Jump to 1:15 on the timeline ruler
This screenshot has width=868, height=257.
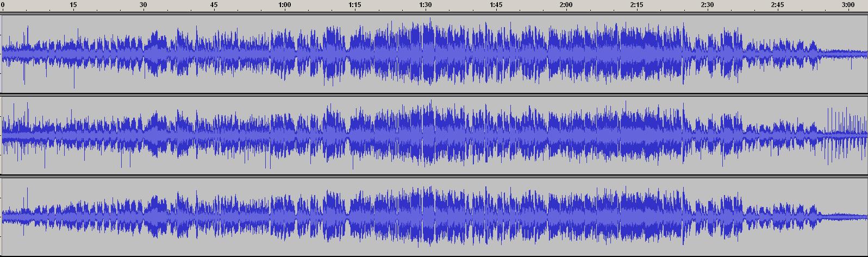pyautogui.click(x=354, y=5)
